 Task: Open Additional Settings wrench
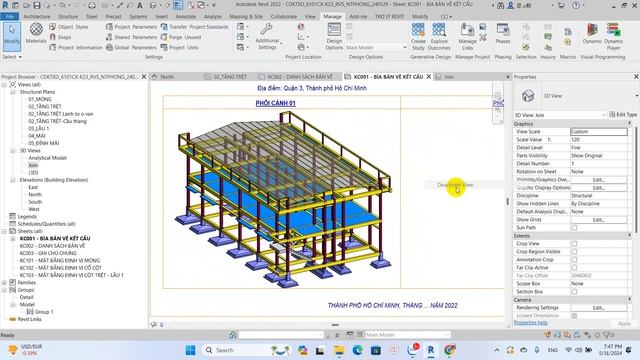click(x=267, y=36)
